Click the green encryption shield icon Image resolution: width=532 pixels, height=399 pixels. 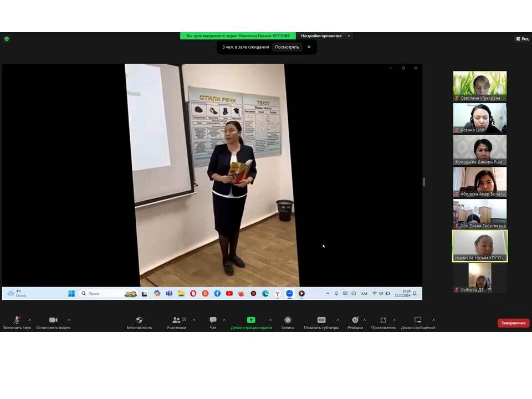[x=7, y=39]
